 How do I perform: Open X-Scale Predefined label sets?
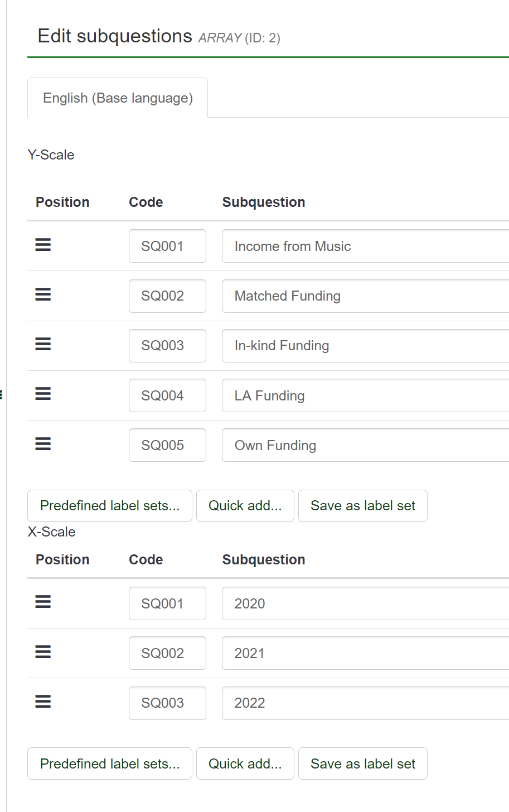110,763
